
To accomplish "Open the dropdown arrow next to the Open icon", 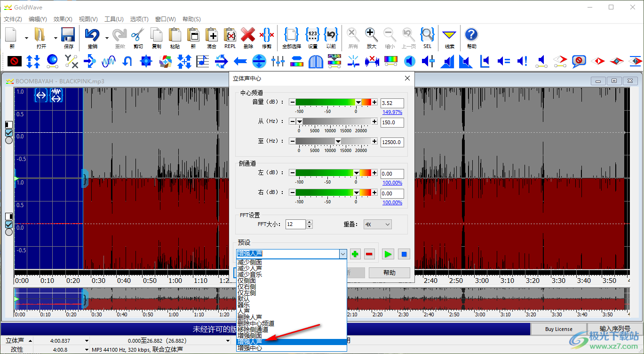I will (56, 38).
